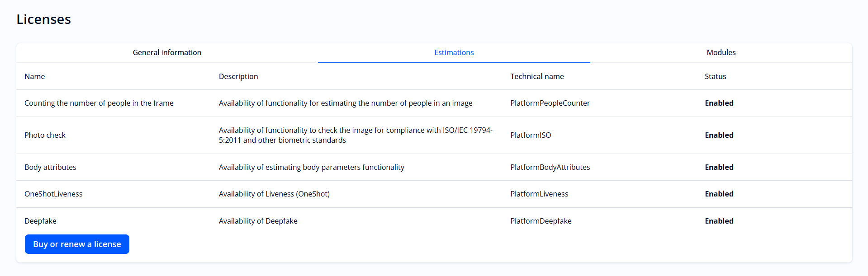
Task: Click Enabled status for Deepfake row
Action: point(719,221)
